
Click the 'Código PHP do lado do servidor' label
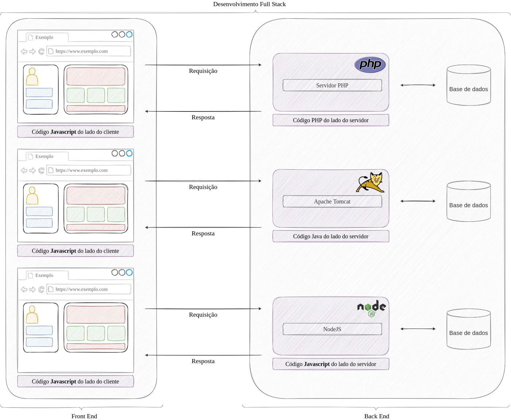click(x=331, y=120)
